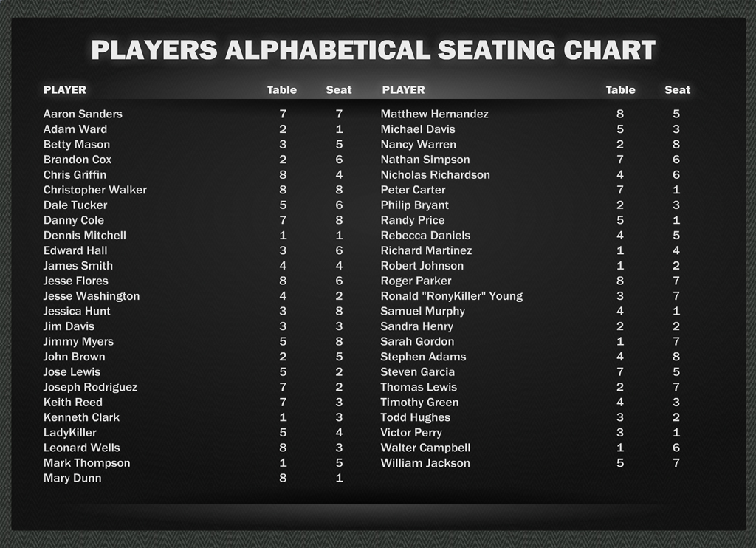Select the Christopher Walker entry

[x=94, y=190]
